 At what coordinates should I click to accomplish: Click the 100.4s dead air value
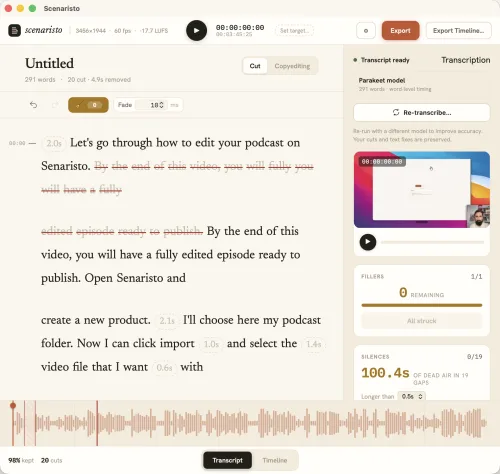click(385, 373)
